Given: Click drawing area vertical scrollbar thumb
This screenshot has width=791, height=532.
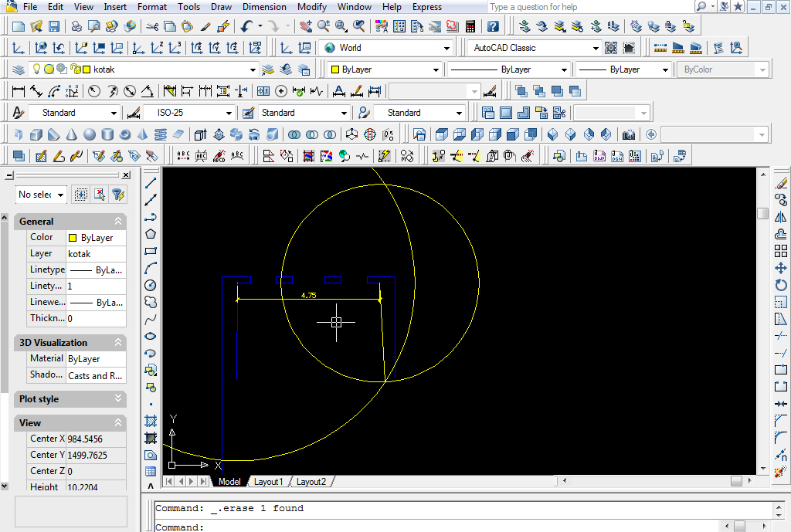Looking at the screenshot, I should click(x=762, y=214).
